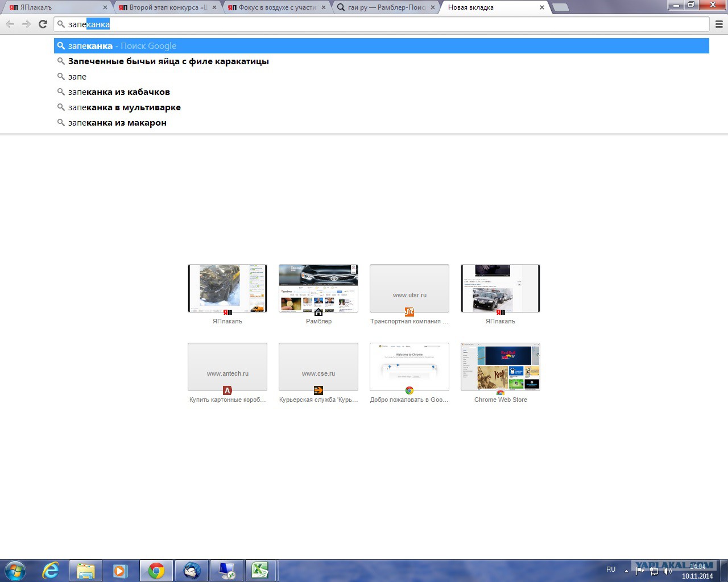Click the RU language indicator
This screenshot has height=582, width=728.
tap(611, 569)
